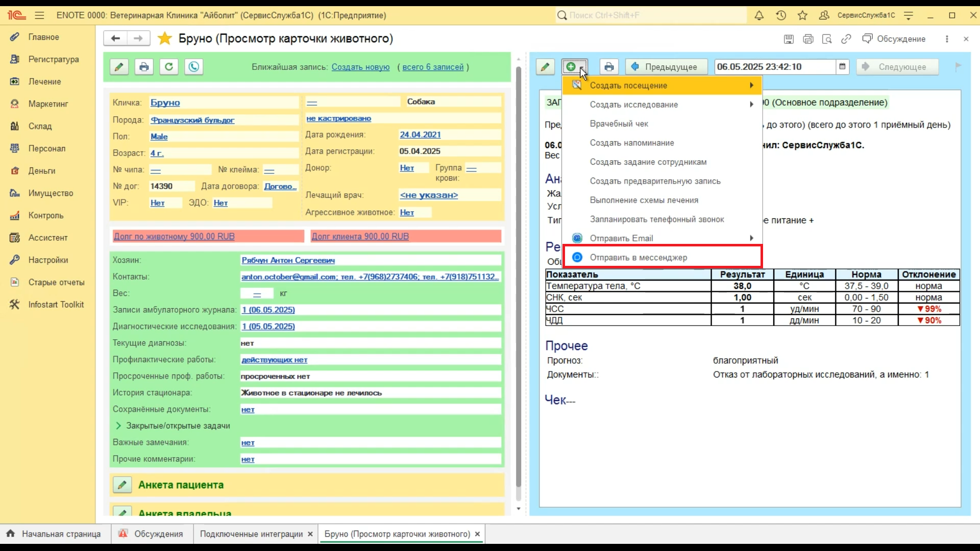Close Подключенные интеграции tab

310,534
